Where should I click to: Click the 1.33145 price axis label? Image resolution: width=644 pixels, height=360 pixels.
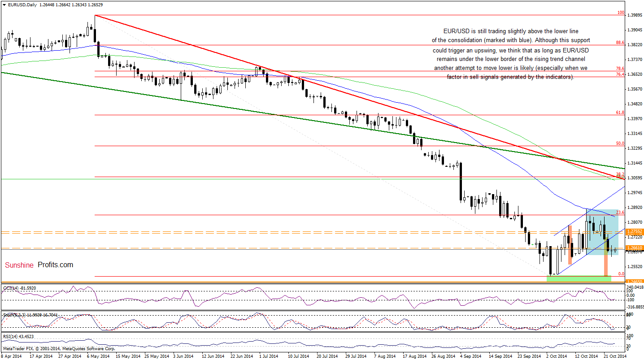[x=635, y=134]
